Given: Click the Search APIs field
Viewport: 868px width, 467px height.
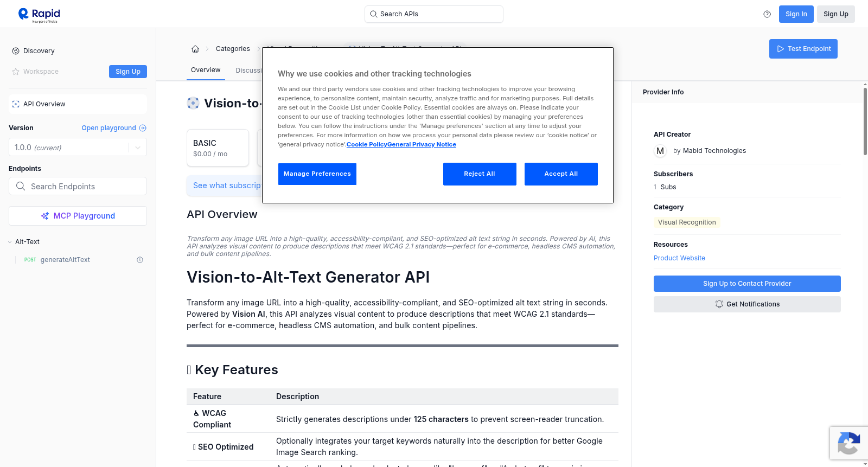Looking at the screenshot, I should 434,14.
